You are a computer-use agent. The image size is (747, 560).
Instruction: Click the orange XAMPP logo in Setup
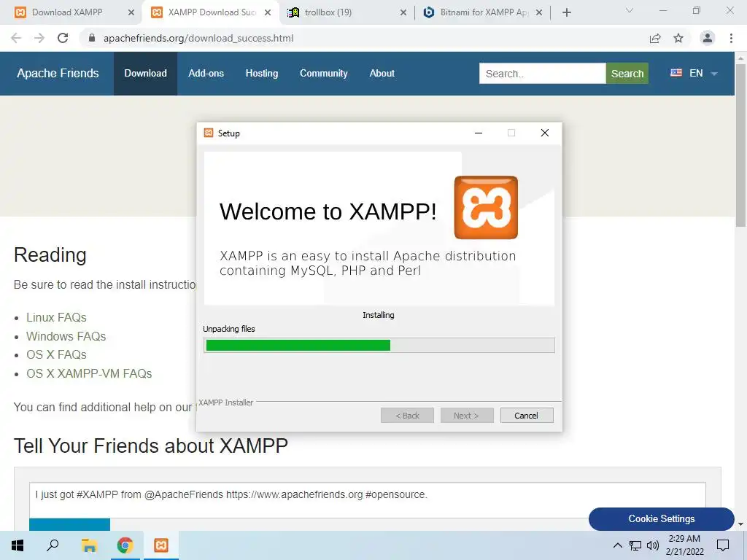click(x=486, y=208)
